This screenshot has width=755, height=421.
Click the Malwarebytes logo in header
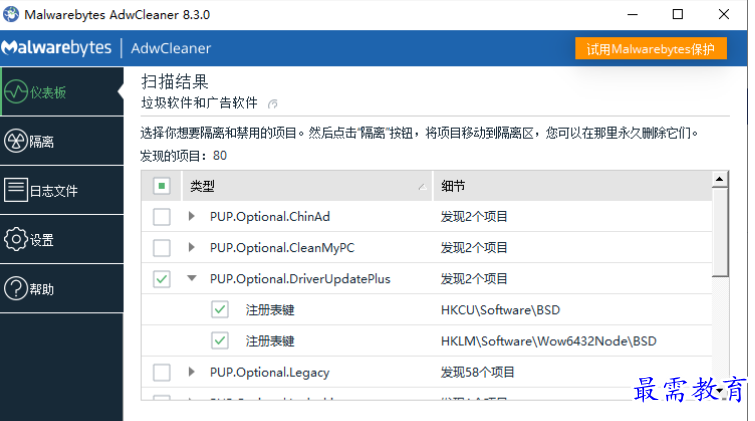click(56, 48)
